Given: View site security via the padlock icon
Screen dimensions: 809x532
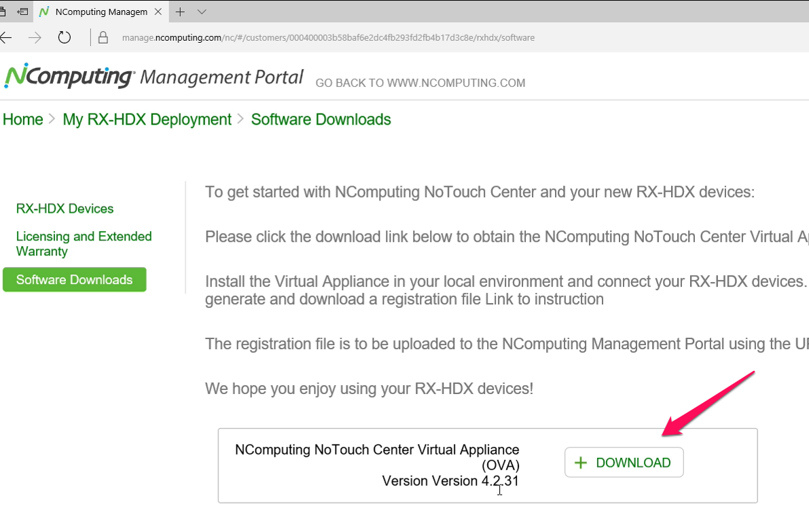Looking at the screenshot, I should point(103,37).
